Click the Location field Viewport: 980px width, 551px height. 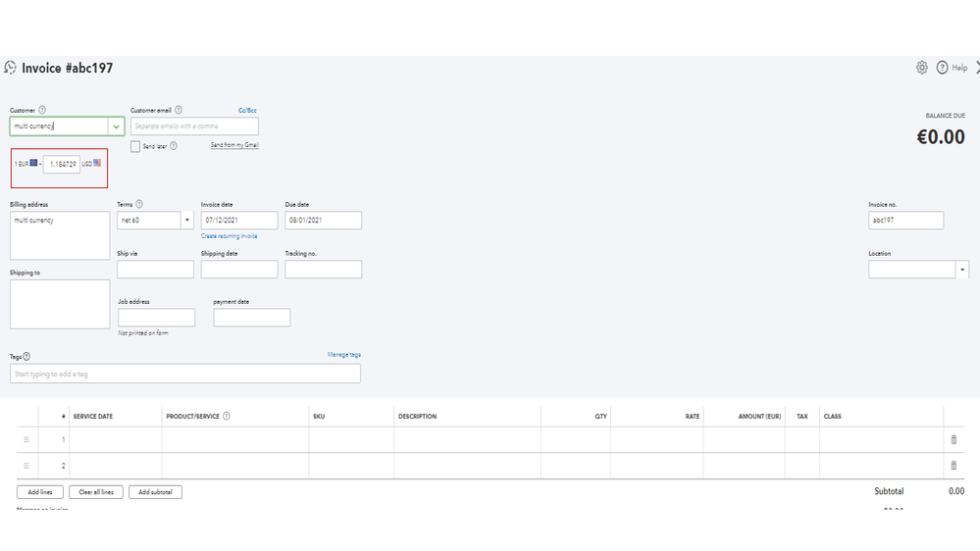[x=912, y=270]
